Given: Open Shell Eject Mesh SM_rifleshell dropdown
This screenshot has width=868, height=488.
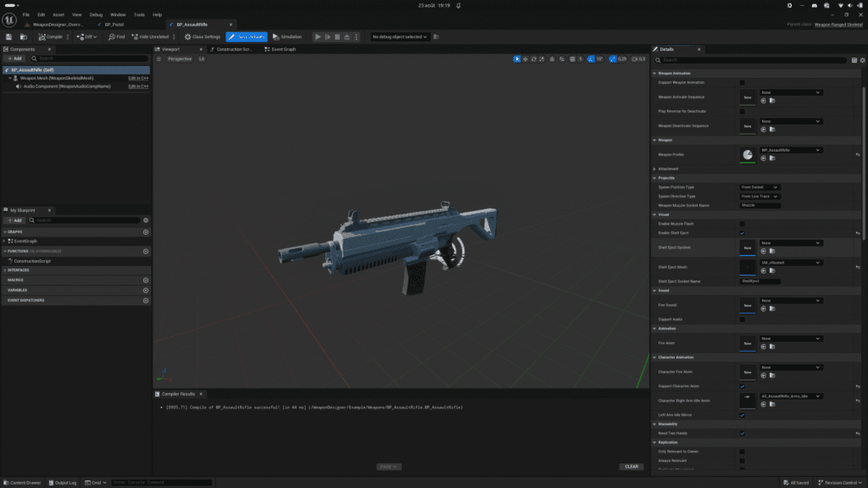Looking at the screenshot, I should (791, 263).
